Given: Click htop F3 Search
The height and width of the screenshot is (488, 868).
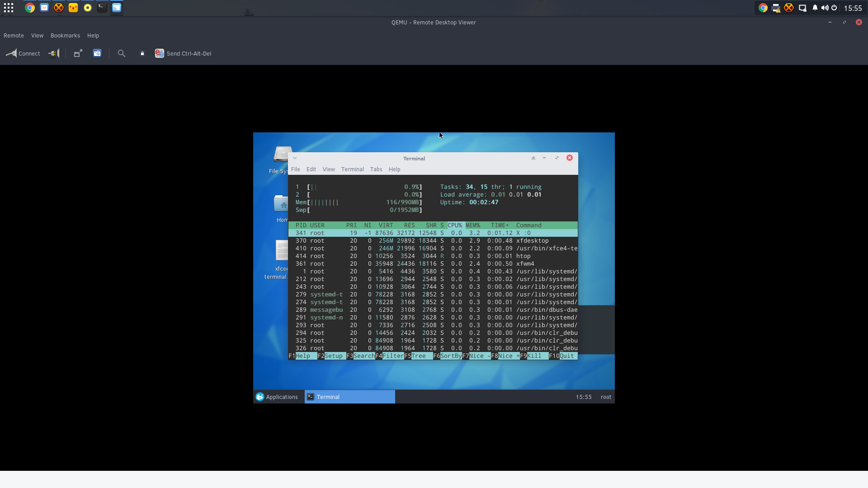Looking at the screenshot, I should click(x=361, y=356).
